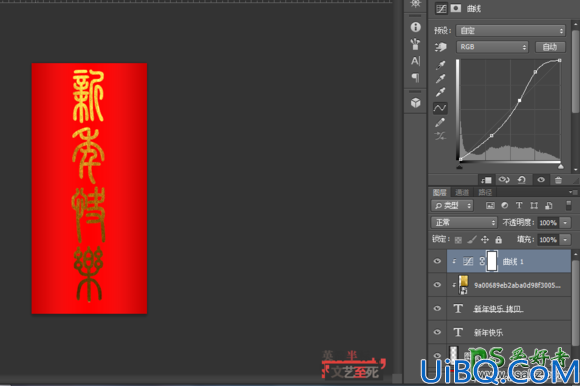580x386 pixels.
Task: Select the middle control point on the curve
Action: pyautogui.click(x=520, y=100)
